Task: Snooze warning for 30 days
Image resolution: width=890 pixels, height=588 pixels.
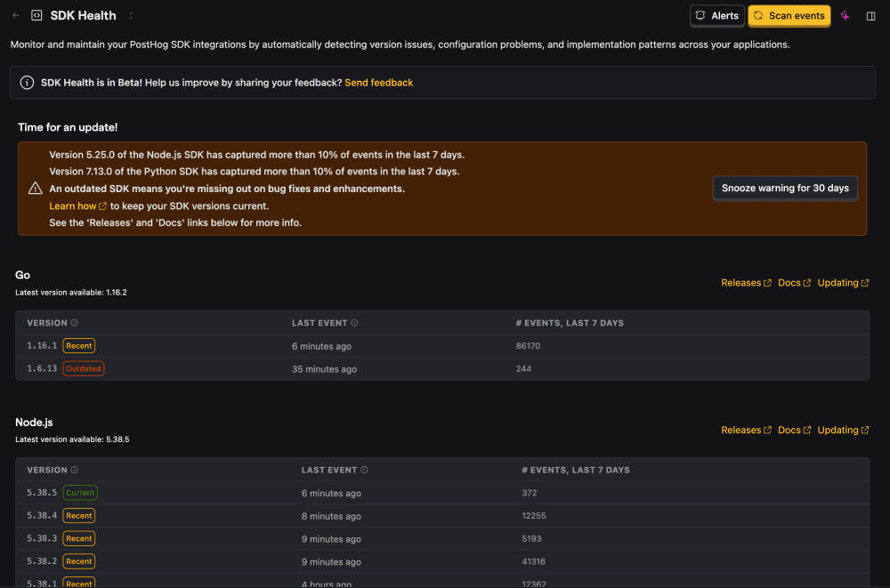Action: click(785, 188)
